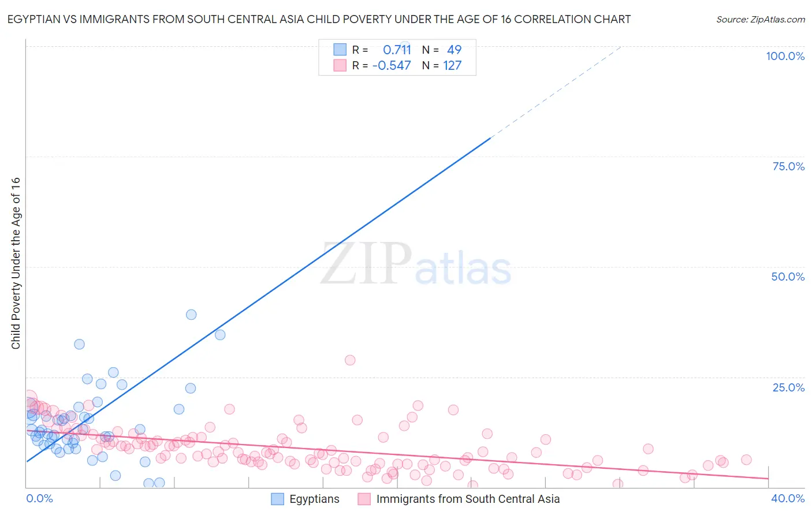Select the 75.0% y-axis tick label
Viewport: 812px width, 515px height.
(x=788, y=166)
